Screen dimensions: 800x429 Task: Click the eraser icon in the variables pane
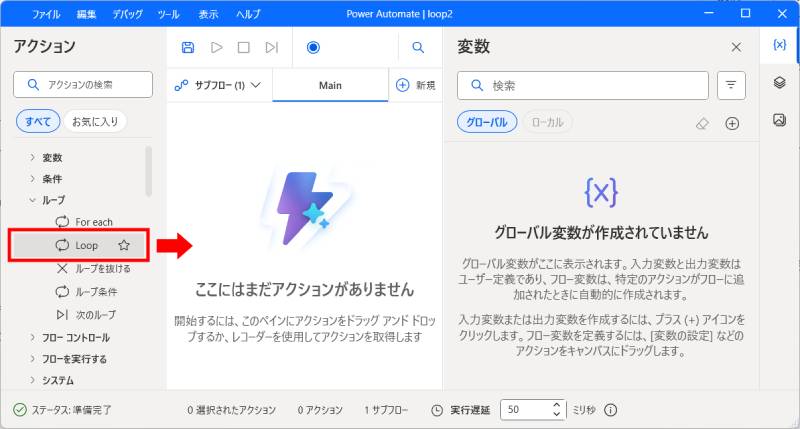702,123
